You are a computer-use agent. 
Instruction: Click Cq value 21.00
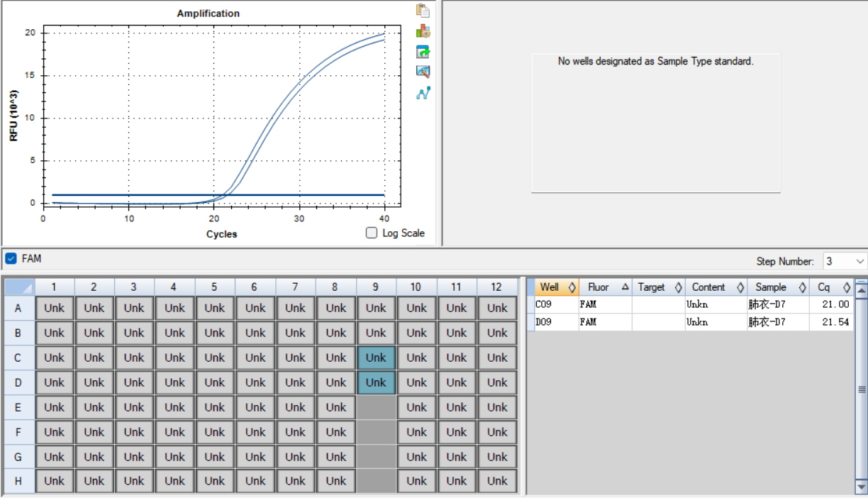pyautogui.click(x=831, y=304)
